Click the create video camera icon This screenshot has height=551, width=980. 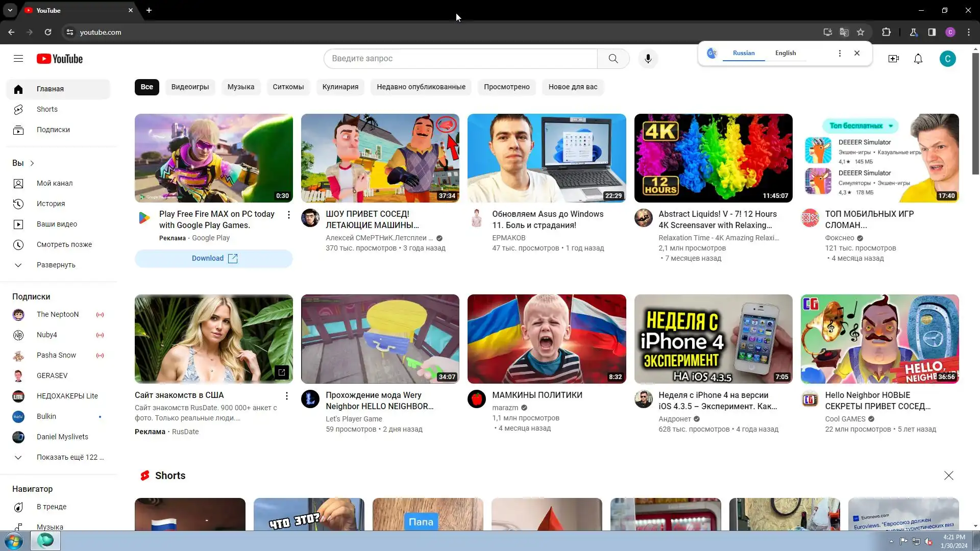[893, 59]
